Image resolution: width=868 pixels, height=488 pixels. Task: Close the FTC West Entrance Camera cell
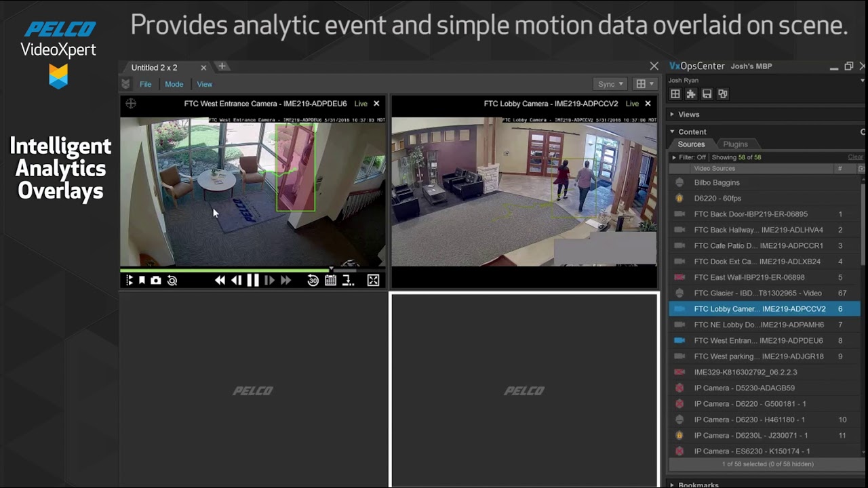(x=376, y=104)
